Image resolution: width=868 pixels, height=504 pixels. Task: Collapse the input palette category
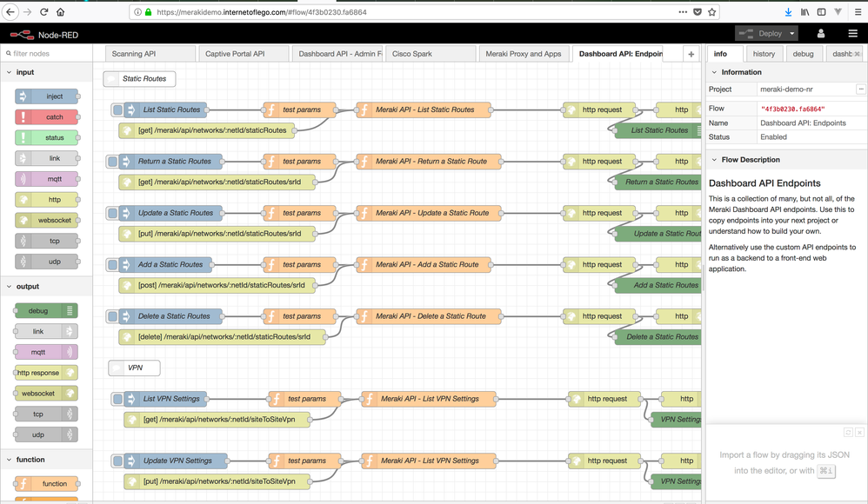9,72
